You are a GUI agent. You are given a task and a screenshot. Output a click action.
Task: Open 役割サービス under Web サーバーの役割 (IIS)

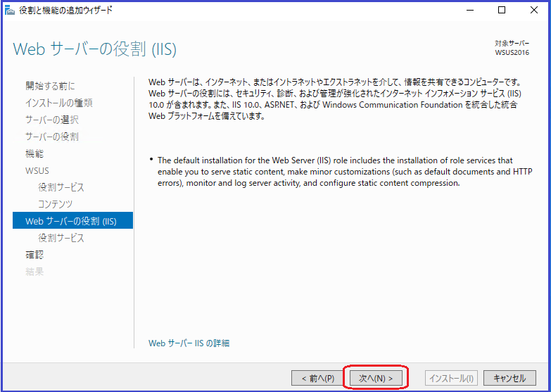[61, 238]
